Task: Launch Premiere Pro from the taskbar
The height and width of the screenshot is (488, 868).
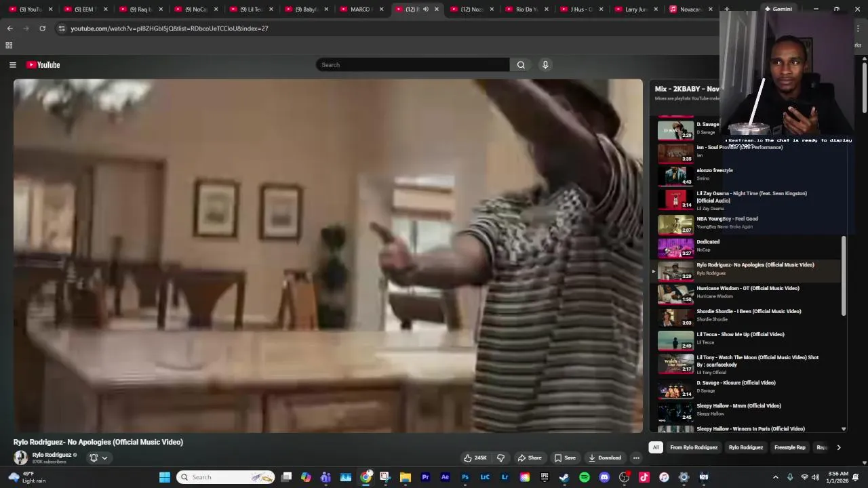Action: [x=425, y=477]
